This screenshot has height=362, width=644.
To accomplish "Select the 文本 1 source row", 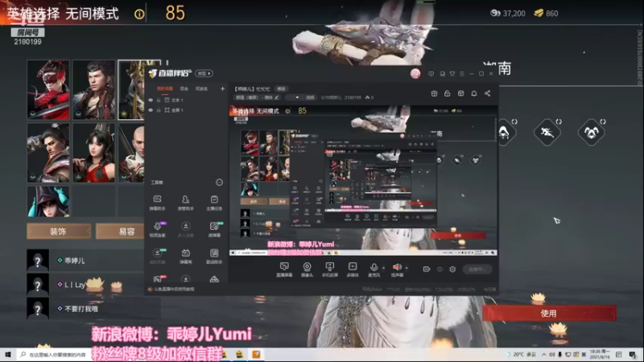I will pos(186,100).
